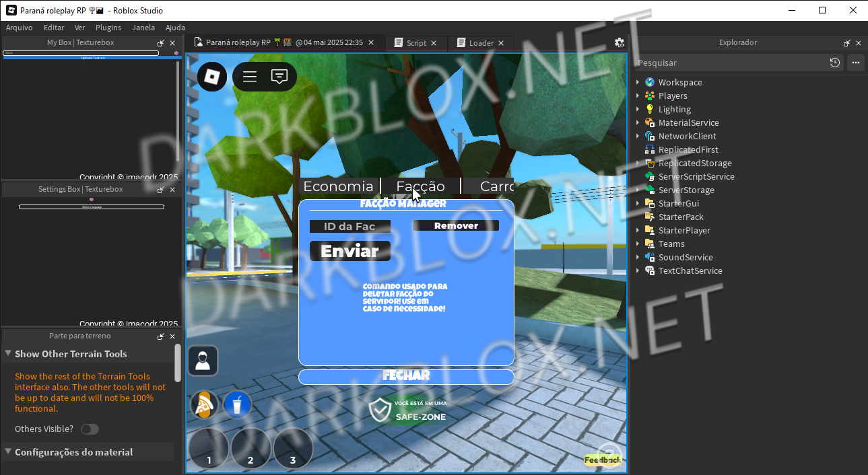This screenshot has width=868, height=475.
Task: Open the chat bubble icon in the game view
Action: tap(279, 77)
